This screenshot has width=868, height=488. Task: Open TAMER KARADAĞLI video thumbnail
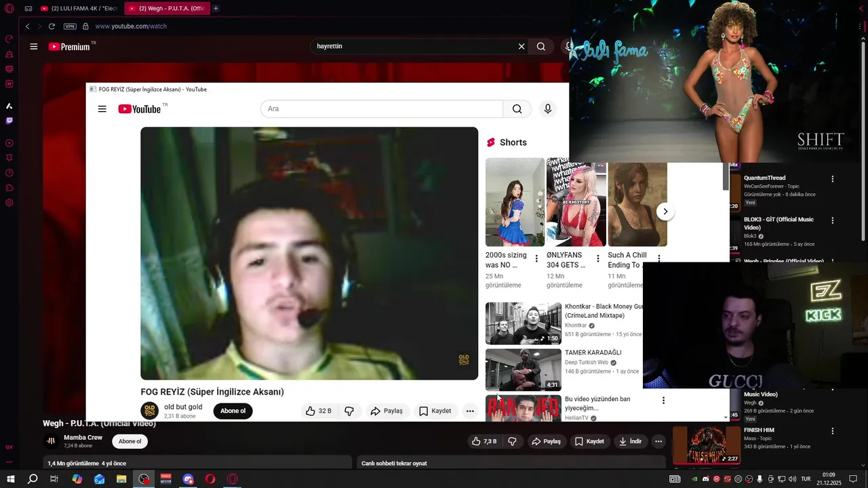pos(524,369)
